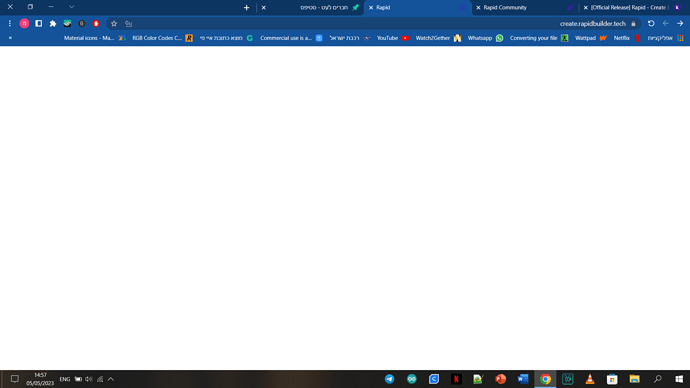Click the share-page icon in address bar

[128, 24]
